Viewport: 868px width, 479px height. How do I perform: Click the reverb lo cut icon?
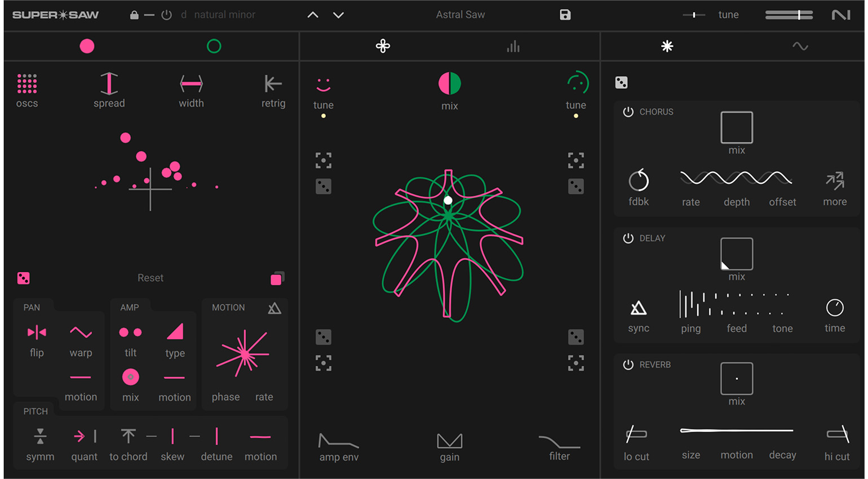[x=636, y=434]
